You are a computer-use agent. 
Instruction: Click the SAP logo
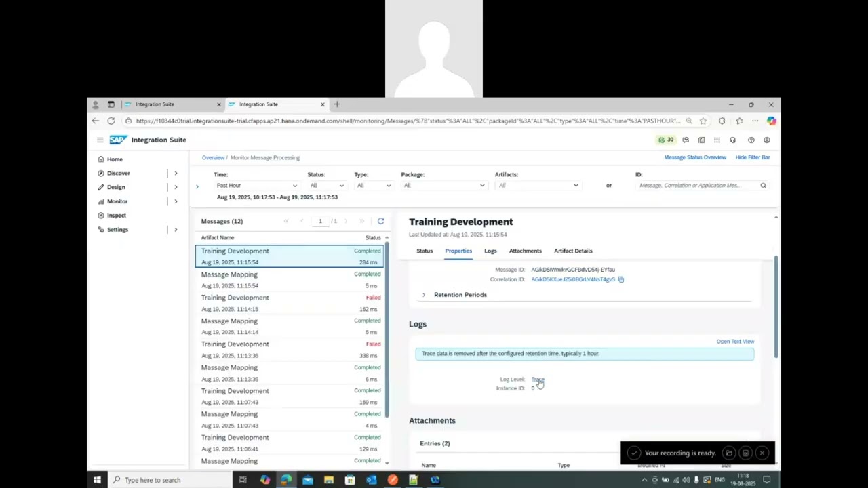(x=118, y=140)
